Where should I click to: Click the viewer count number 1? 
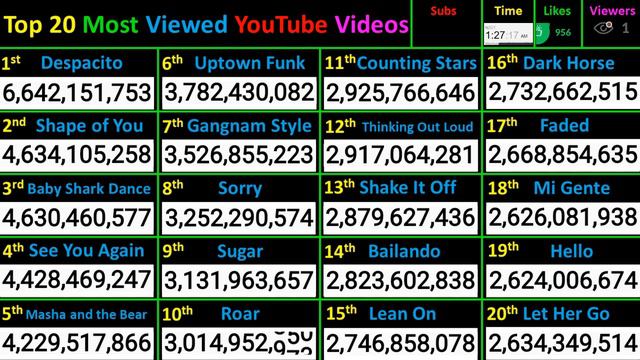pyautogui.click(x=625, y=28)
